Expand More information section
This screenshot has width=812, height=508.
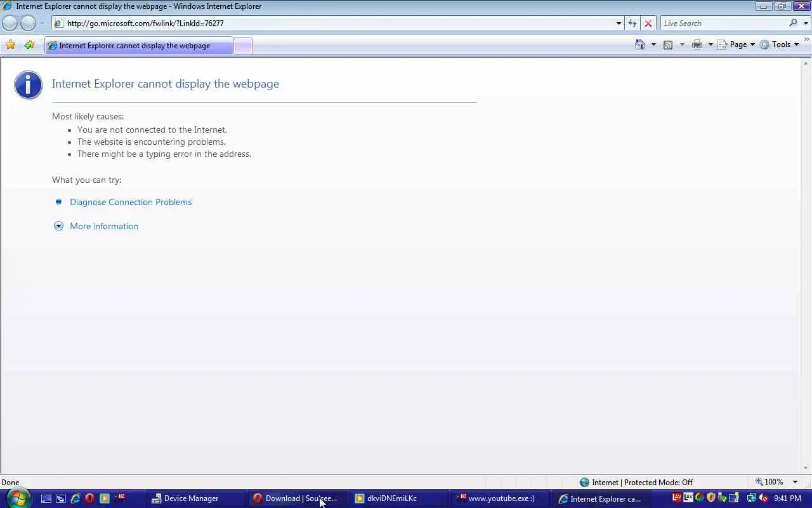click(103, 226)
